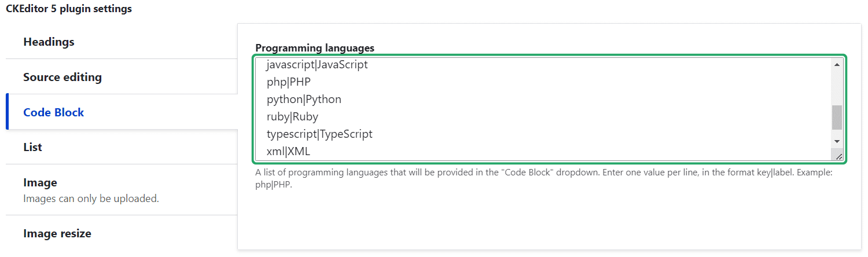
Task: Place cursor on the javascript|JavaScript line
Action: click(317, 65)
